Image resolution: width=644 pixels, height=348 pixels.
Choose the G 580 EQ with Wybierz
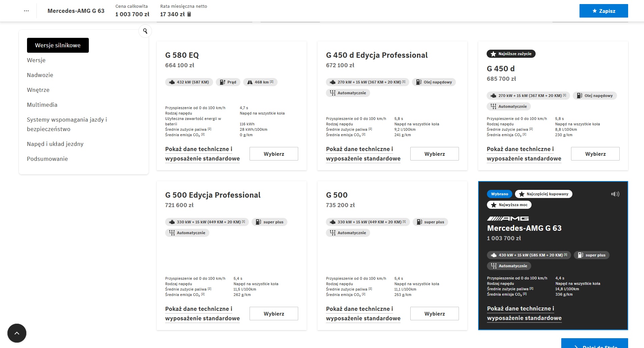point(274,154)
